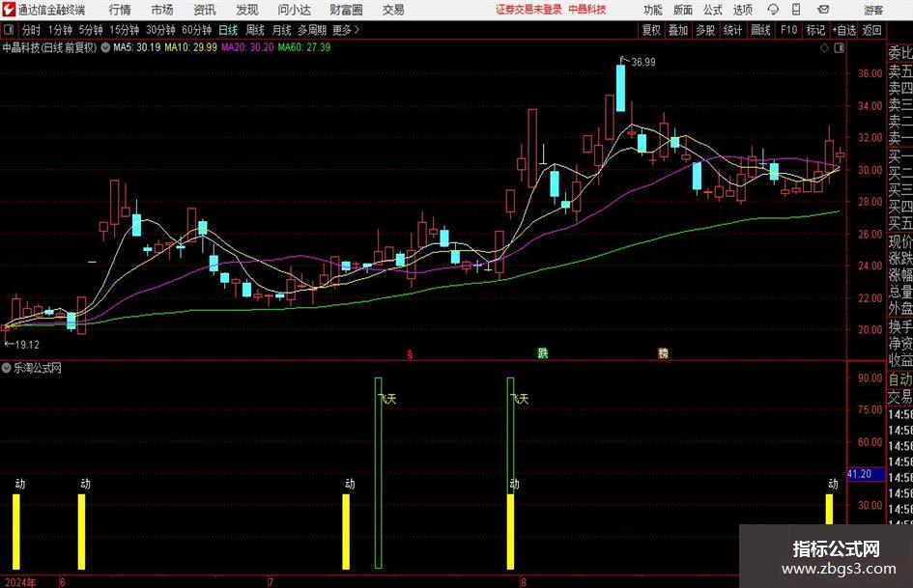Expand the 更多 period options
This screenshot has height=588, width=913.
(x=346, y=30)
